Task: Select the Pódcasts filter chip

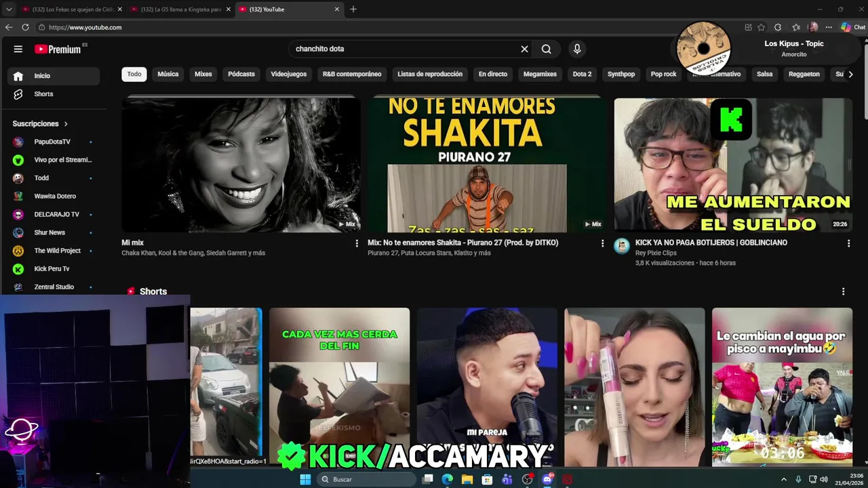Action: coord(241,74)
